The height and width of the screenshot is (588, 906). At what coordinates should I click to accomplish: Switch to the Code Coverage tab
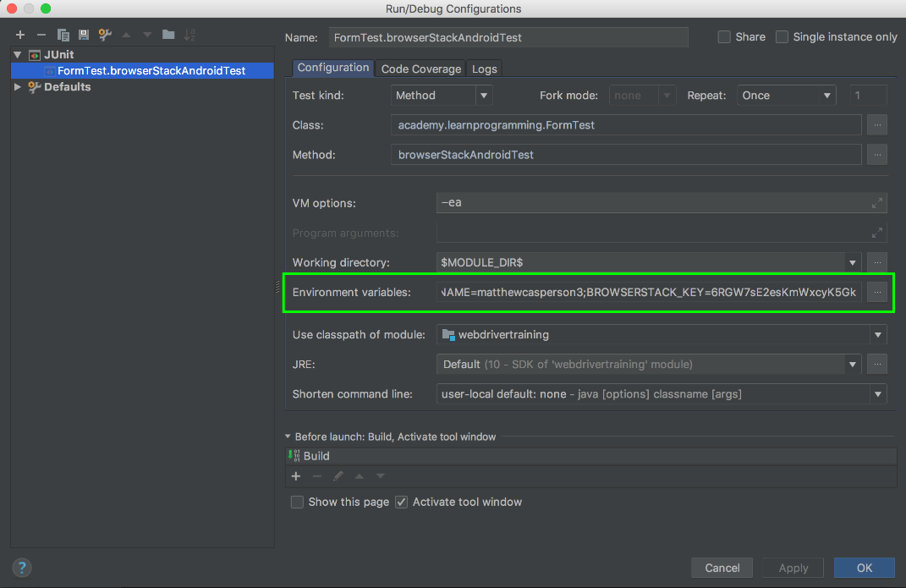click(x=421, y=69)
